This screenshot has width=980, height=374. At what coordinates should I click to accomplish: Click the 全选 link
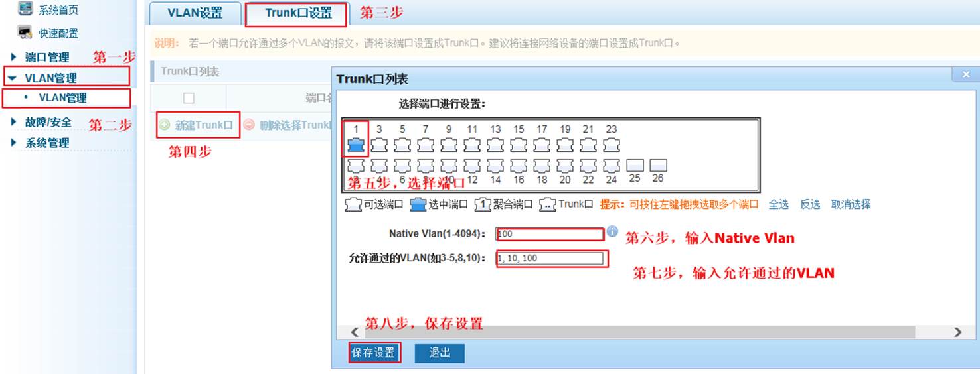[x=778, y=204]
